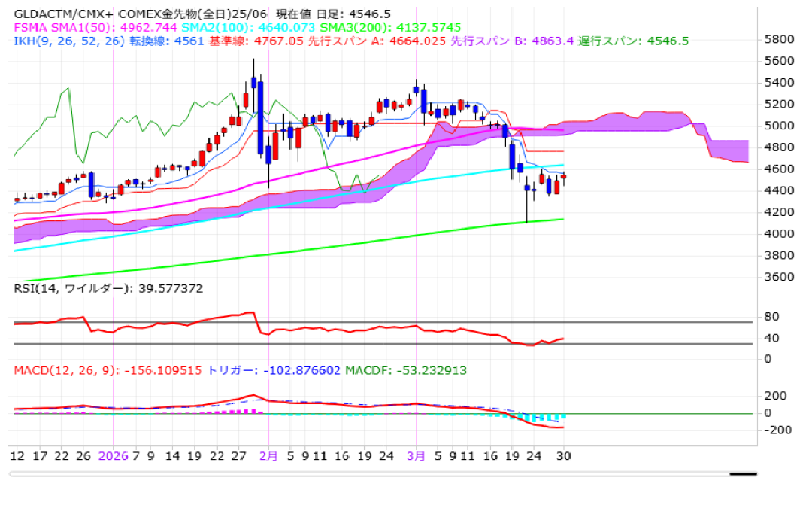Click the 遅行スパン legend entry
Screen dimensions: 812x529
coord(633,41)
